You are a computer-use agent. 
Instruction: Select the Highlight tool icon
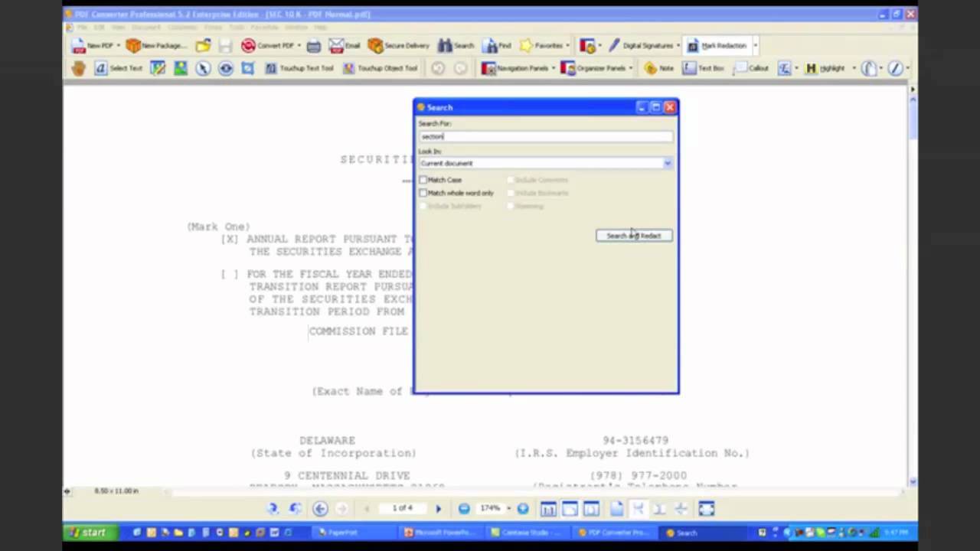tap(811, 68)
